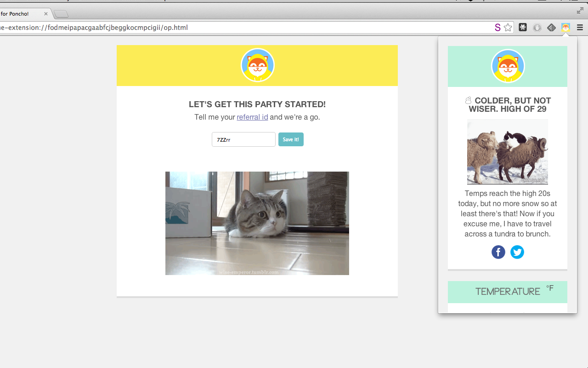
Task: Open the Poncho extension icon in toolbar
Action: 565,28
